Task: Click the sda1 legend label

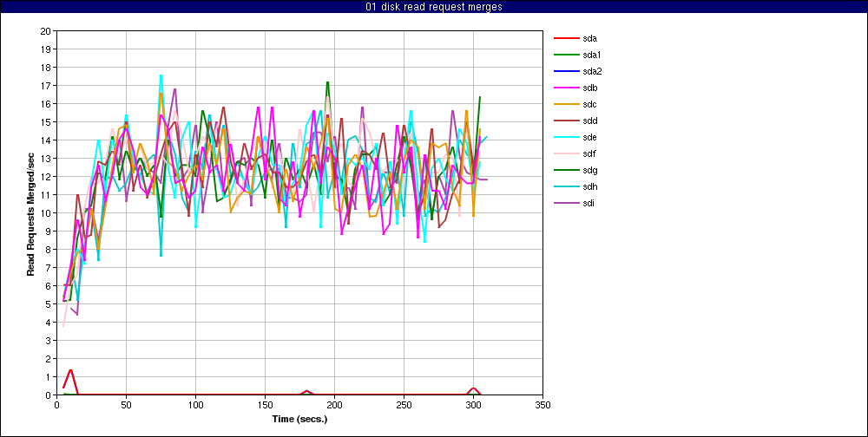Action: point(592,55)
